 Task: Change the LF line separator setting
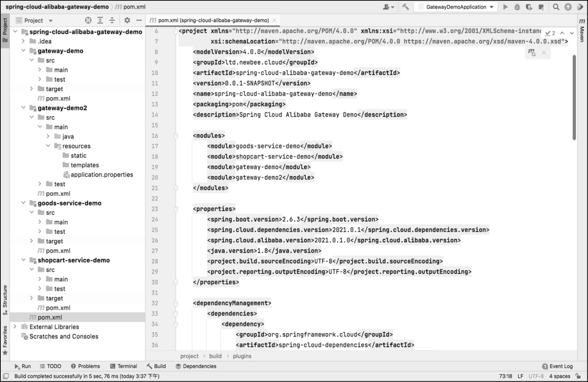click(520, 376)
